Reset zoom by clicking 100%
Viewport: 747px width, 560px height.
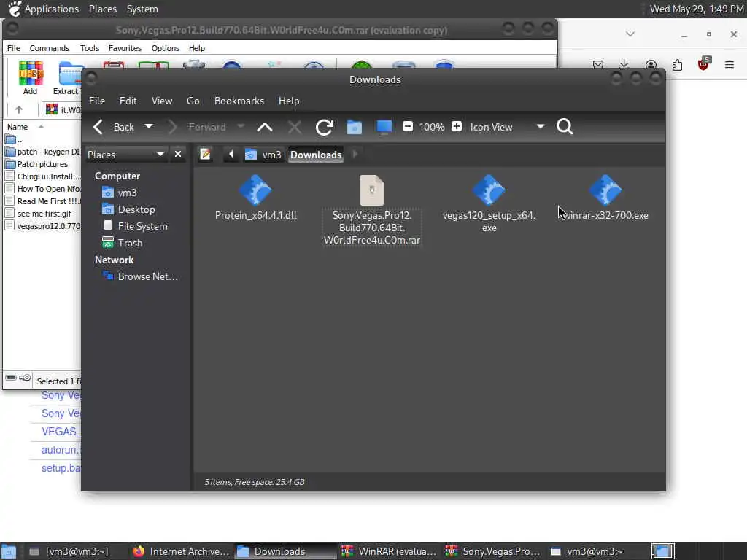click(432, 127)
